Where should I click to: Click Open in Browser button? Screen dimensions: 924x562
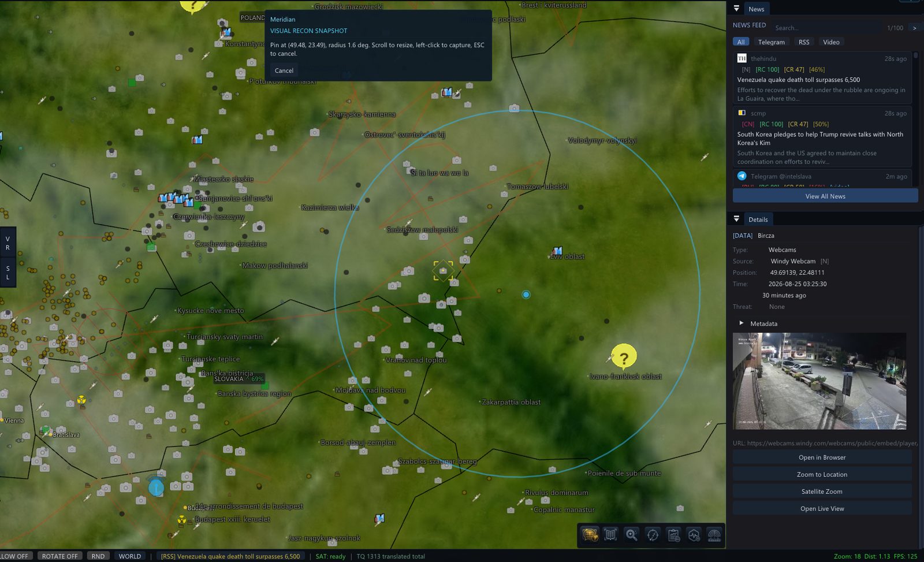(822, 457)
